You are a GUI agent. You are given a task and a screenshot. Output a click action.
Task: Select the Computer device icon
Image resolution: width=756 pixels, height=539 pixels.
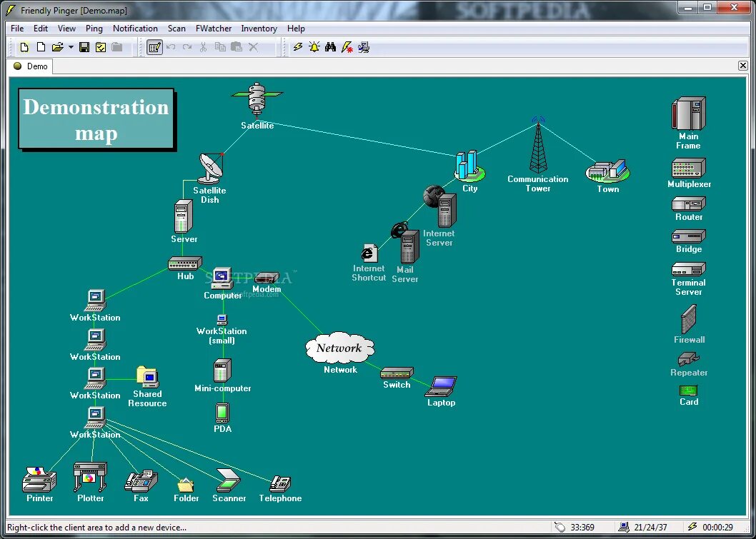tap(222, 278)
